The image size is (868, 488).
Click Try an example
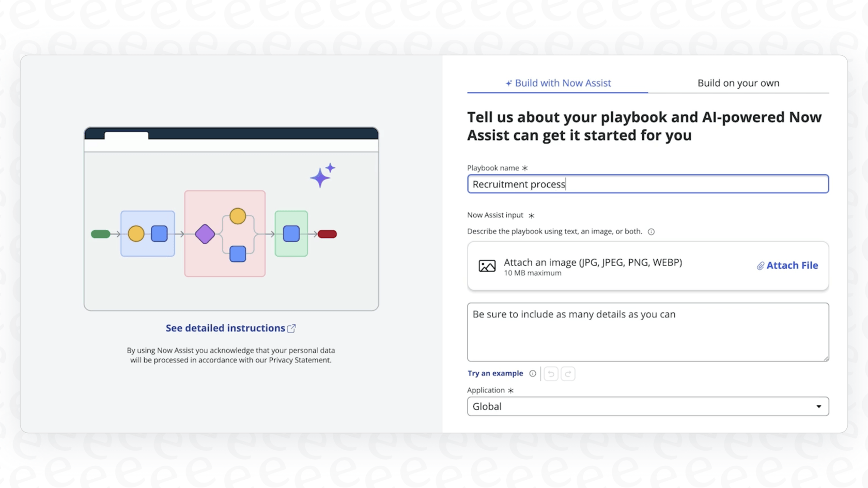click(494, 373)
